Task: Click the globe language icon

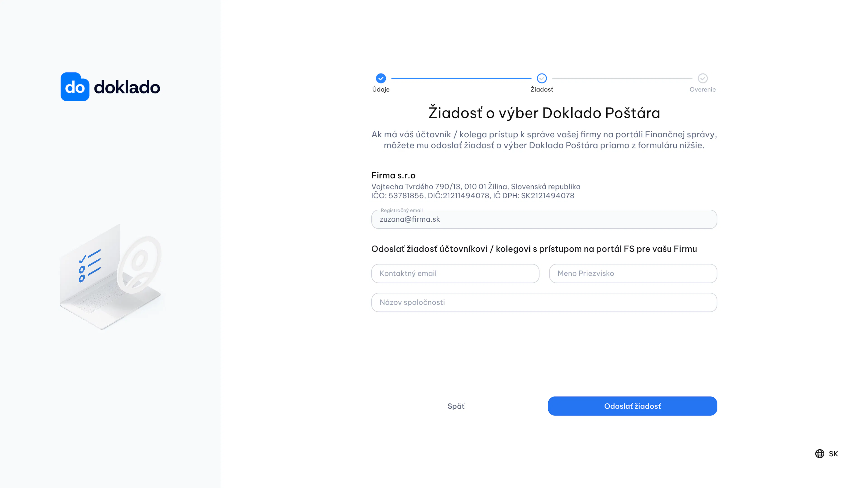Action: click(x=820, y=454)
